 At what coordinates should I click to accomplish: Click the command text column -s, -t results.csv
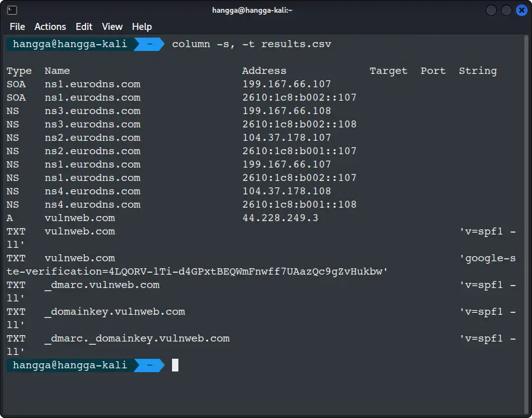pos(252,44)
